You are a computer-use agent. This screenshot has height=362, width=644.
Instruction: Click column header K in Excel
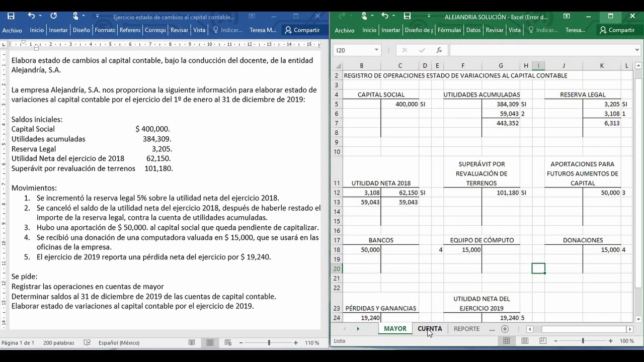click(x=602, y=66)
